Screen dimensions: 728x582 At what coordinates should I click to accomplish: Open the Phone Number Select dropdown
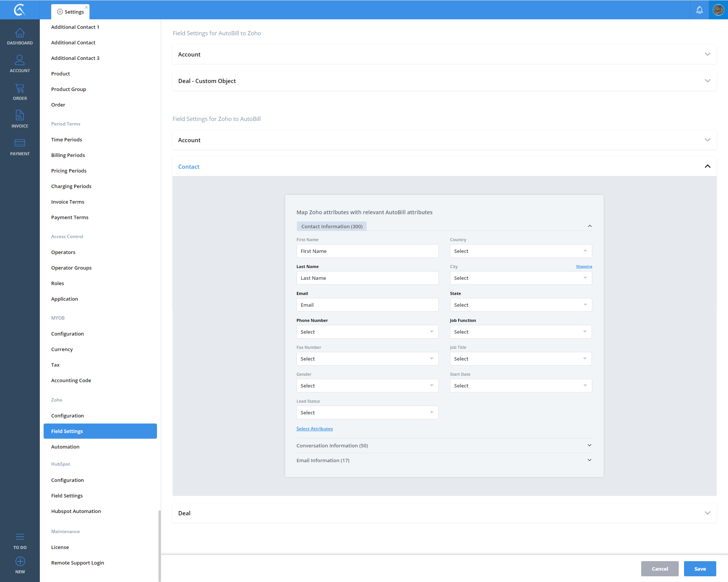point(367,332)
